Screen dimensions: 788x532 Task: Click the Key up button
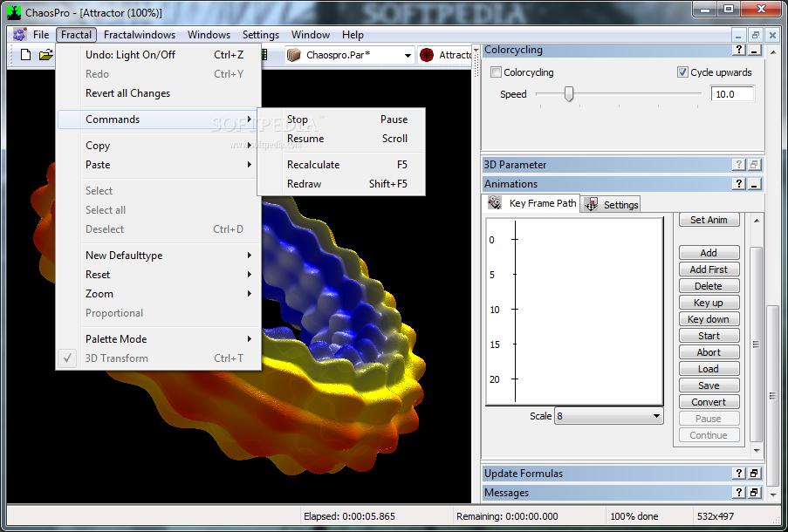709,303
